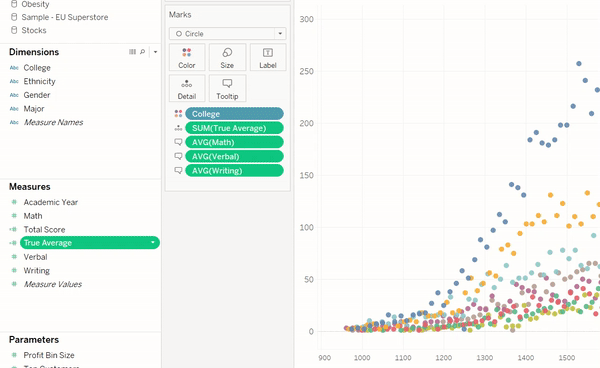Click the Abc icon next to Ethnicity

pos(14,81)
